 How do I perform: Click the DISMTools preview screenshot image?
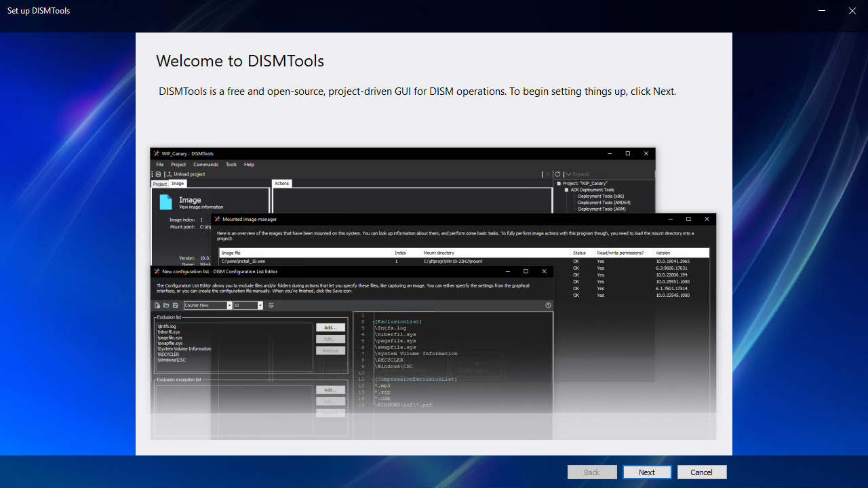pyautogui.click(x=433, y=293)
